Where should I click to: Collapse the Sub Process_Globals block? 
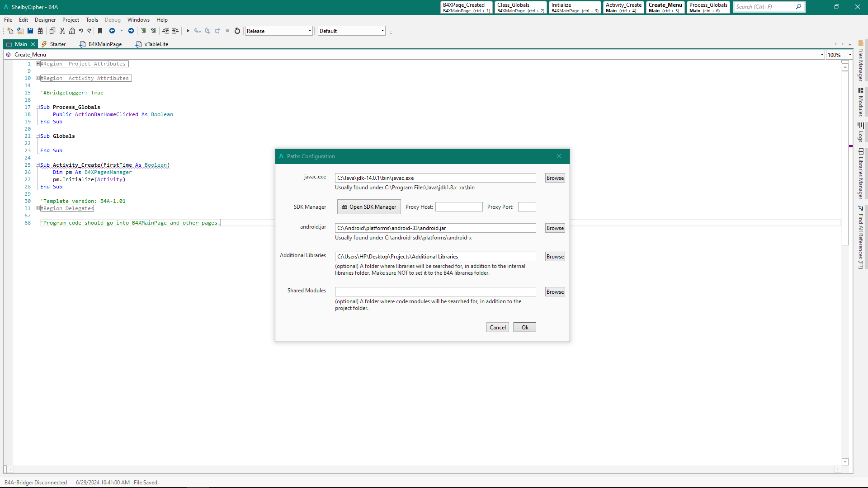coord(38,107)
